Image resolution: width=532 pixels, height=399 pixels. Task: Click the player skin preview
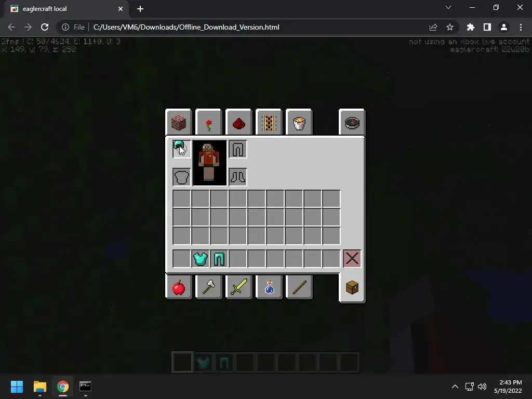(210, 163)
